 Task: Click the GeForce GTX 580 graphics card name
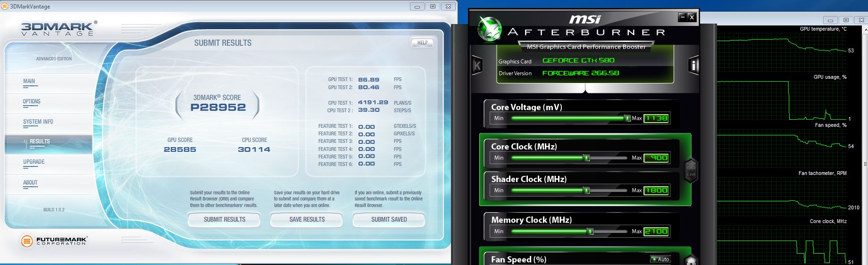(578, 60)
